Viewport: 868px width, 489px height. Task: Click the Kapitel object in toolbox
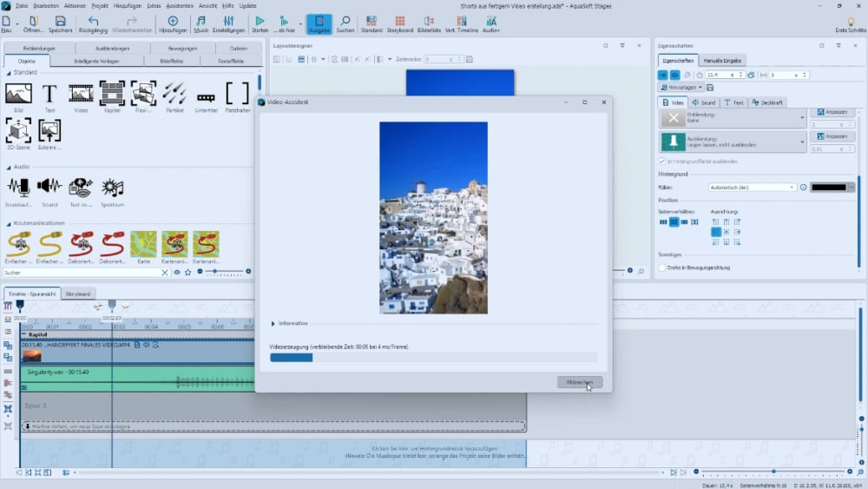click(112, 94)
